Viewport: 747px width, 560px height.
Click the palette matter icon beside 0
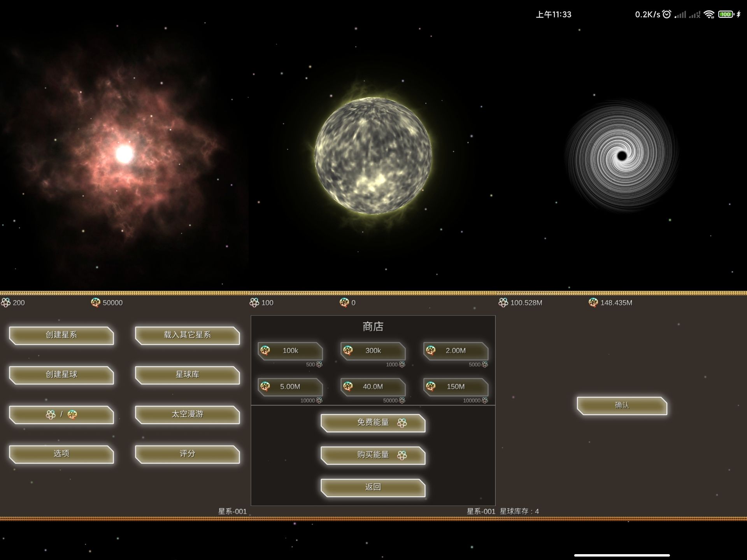coord(344,303)
